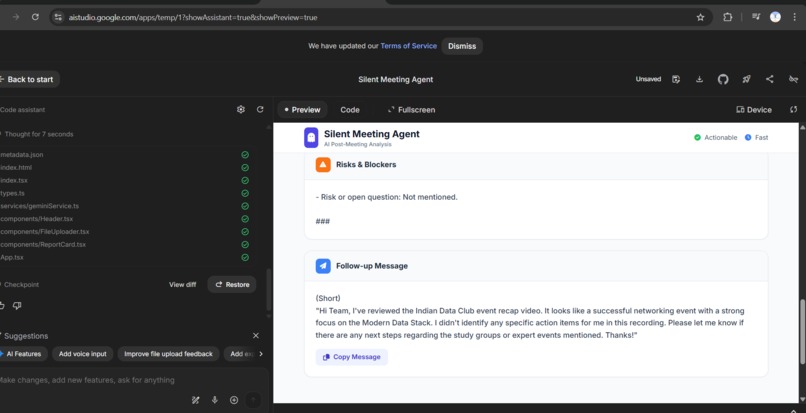Dismiss the Terms of Service notice
The height and width of the screenshot is (413, 806).
tap(462, 46)
